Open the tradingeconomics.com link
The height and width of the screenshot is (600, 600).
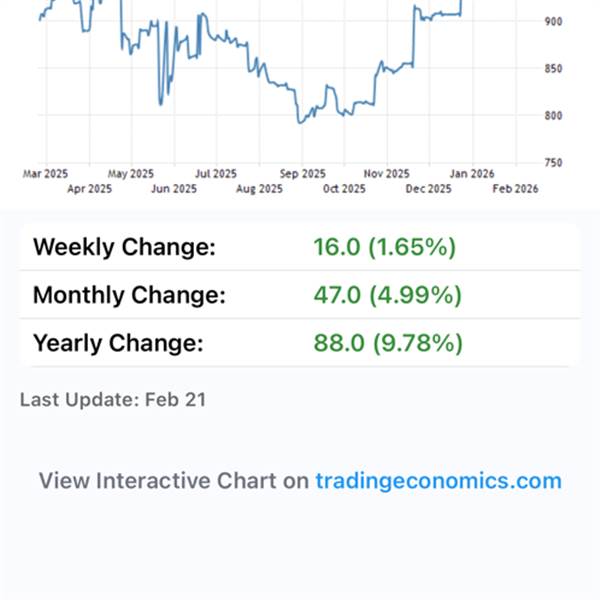pos(438,481)
